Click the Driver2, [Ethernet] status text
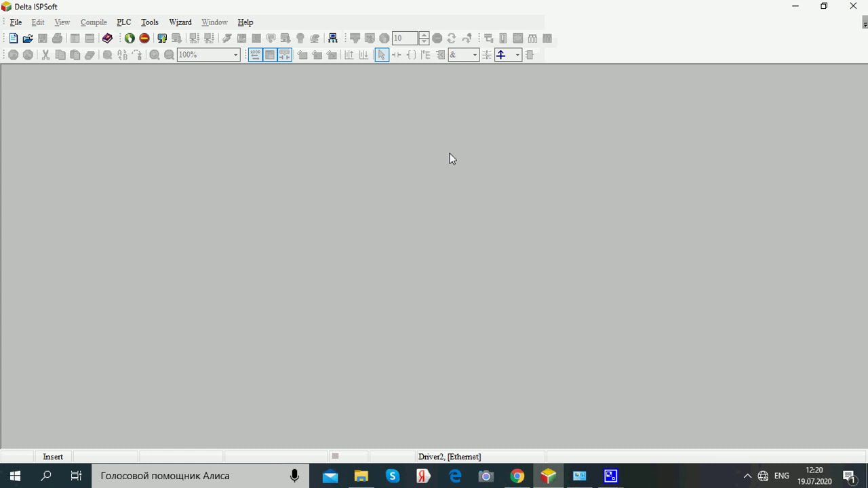The height and width of the screenshot is (488, 868). click(x=450, y=457)
